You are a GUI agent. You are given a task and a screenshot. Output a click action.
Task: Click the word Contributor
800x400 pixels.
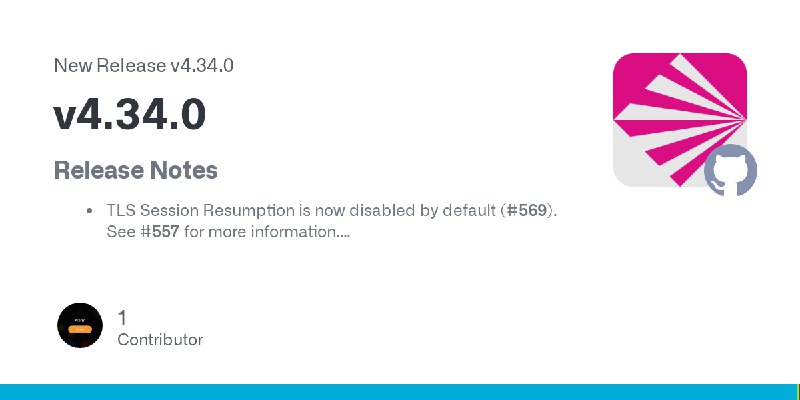160,339
